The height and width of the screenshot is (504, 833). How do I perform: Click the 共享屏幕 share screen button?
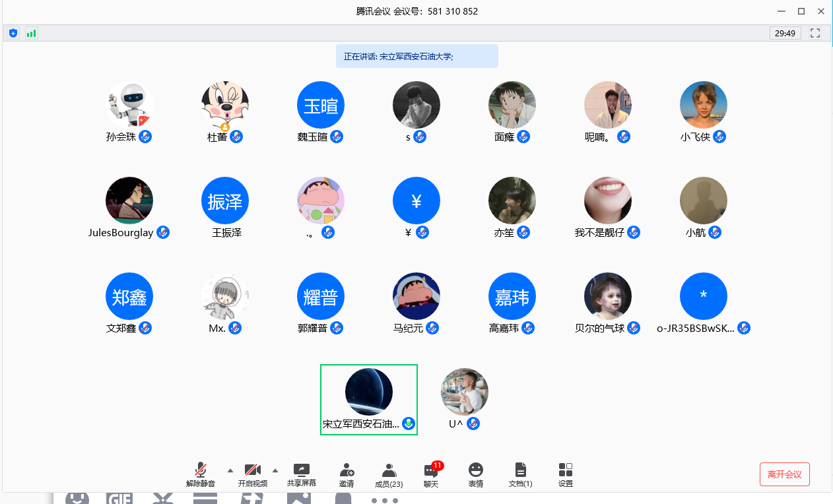click(301, 474)
